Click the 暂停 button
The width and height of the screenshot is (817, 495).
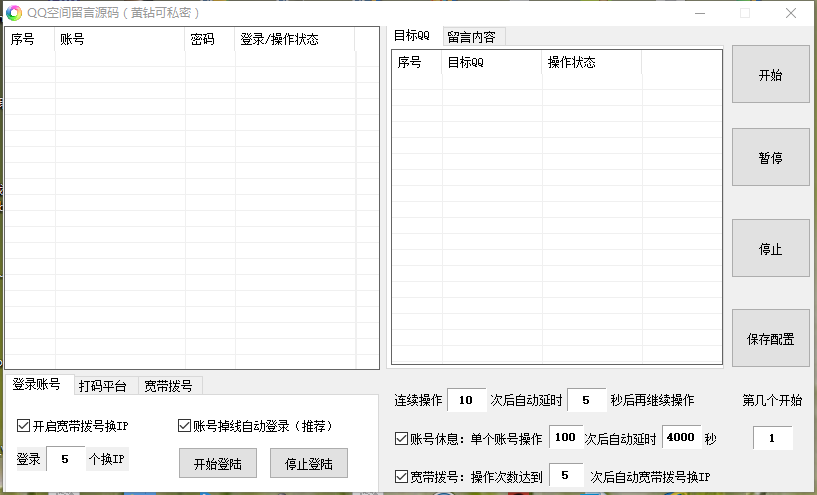771,157
